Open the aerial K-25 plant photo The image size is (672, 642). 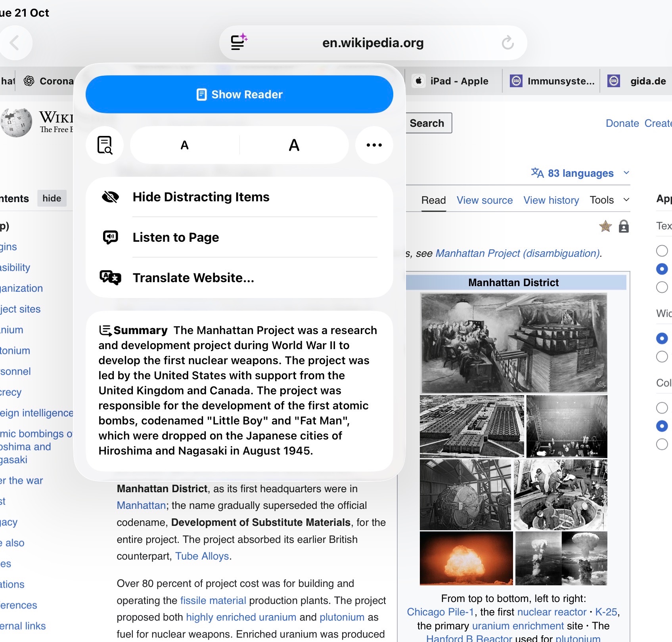472,426
